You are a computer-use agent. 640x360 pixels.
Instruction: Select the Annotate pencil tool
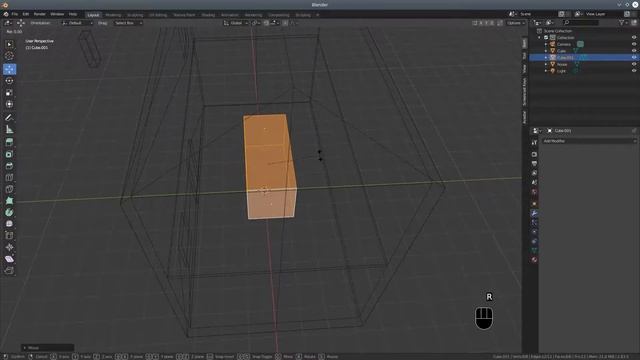tap(9, 118)
